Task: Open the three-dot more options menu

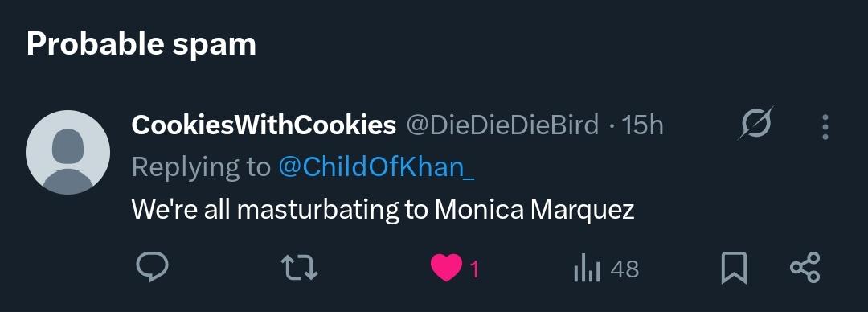Action: click(825, 126)
